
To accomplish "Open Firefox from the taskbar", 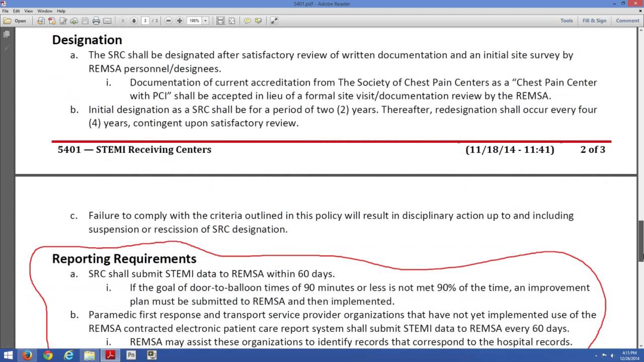I will (27, 355).
